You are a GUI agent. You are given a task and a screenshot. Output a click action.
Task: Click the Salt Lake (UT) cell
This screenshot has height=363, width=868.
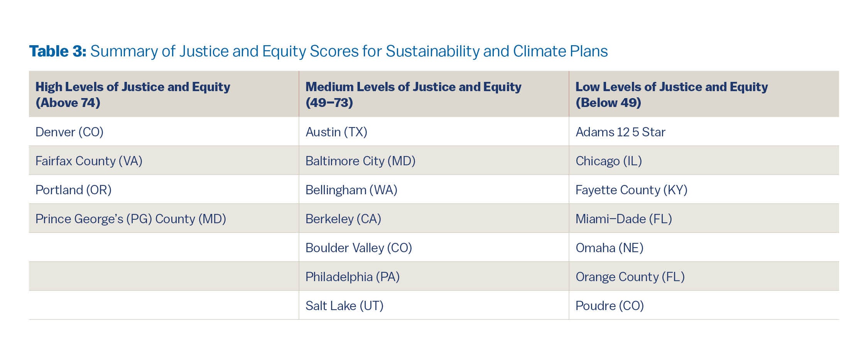434,305
